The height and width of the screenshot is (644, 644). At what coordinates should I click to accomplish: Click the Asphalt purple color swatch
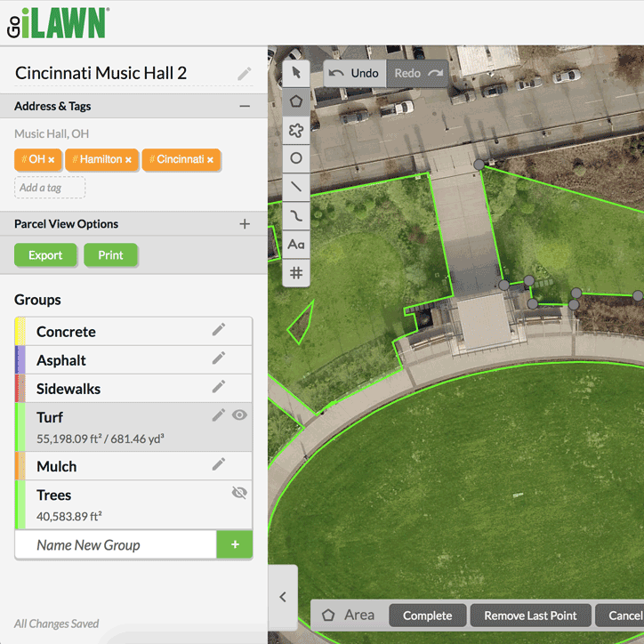(x=20, y=360)
